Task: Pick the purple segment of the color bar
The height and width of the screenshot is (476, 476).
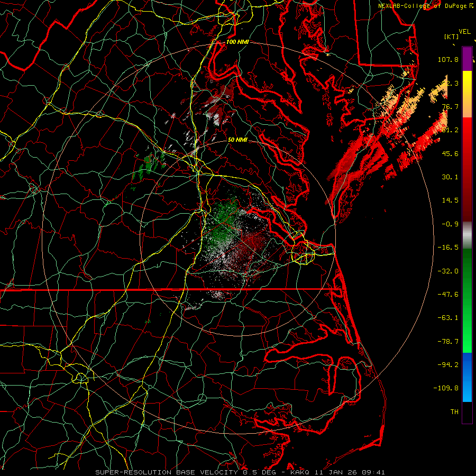Action: point(467,59)
